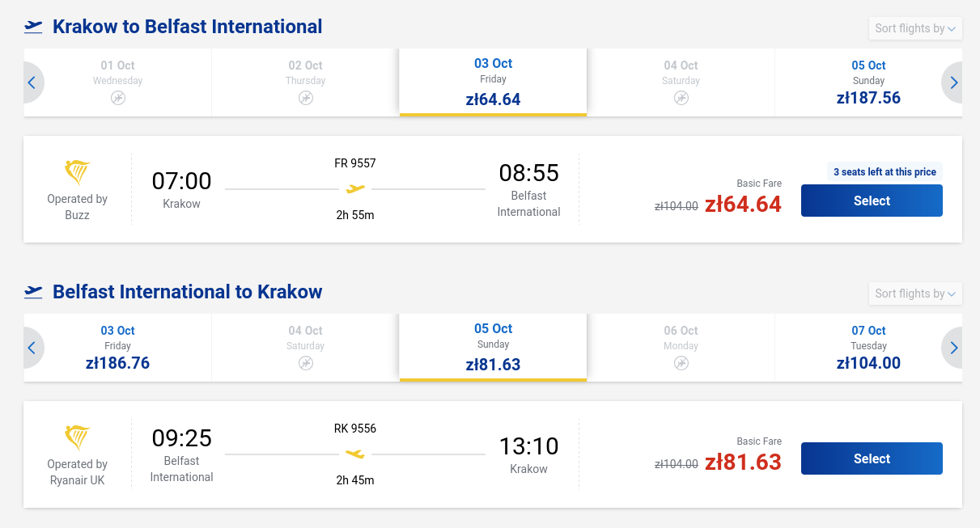The image size is (980, 528).
Task: Select the zł64.64 Krakow to Belfast flight
Action: 872,201
